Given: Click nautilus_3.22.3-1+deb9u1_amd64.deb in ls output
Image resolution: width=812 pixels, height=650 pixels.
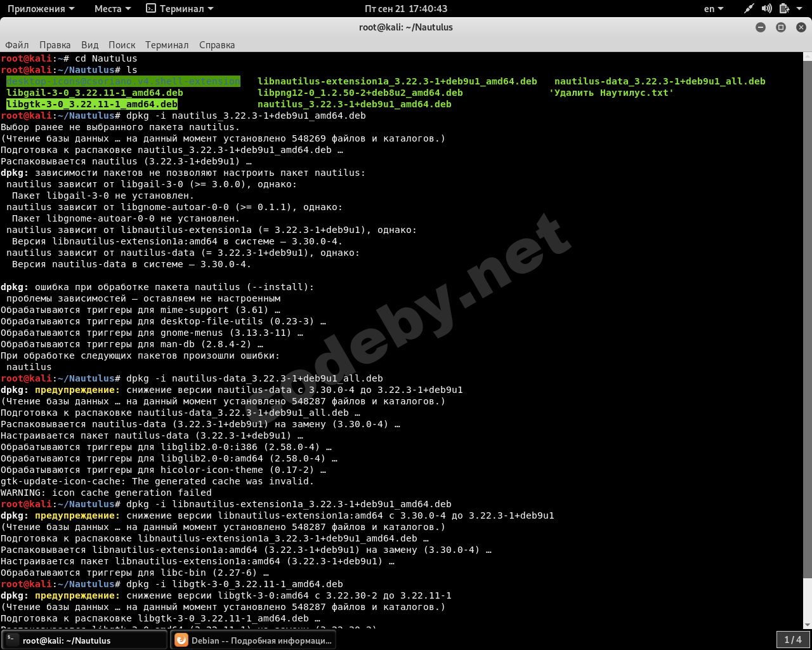Looking at the screenshot, I should (x=355, y=104).
